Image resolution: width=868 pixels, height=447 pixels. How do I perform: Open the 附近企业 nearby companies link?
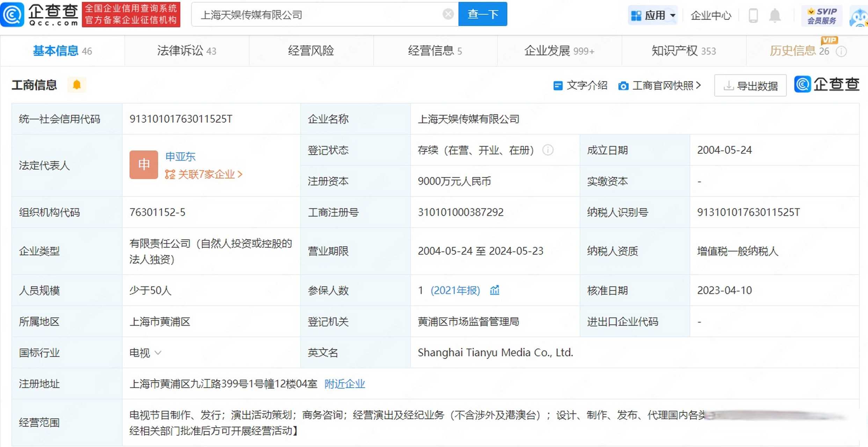[x=344, y=384]
